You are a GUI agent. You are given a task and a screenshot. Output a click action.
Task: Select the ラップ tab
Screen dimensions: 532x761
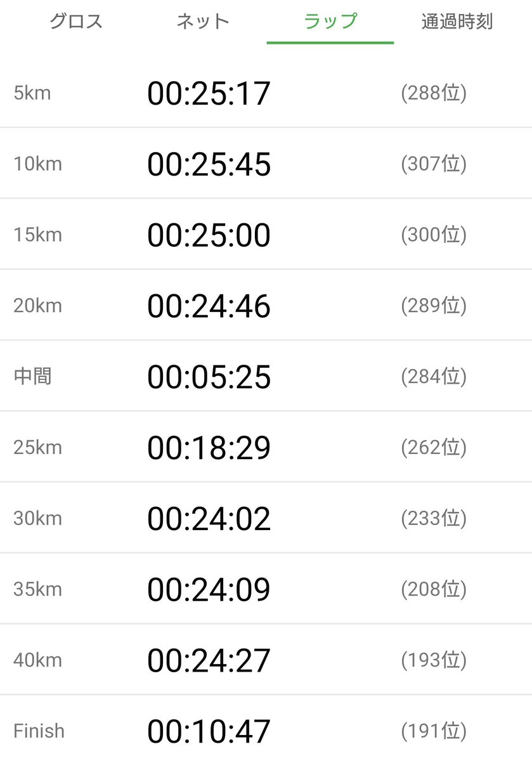(x=330, y=22)
